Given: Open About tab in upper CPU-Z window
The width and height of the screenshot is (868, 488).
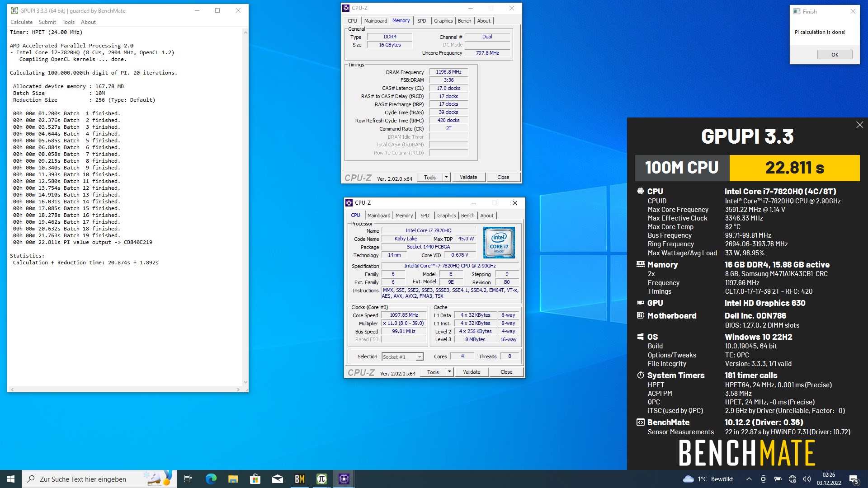Looking at the screenshot, I should [x=484, y=21].
